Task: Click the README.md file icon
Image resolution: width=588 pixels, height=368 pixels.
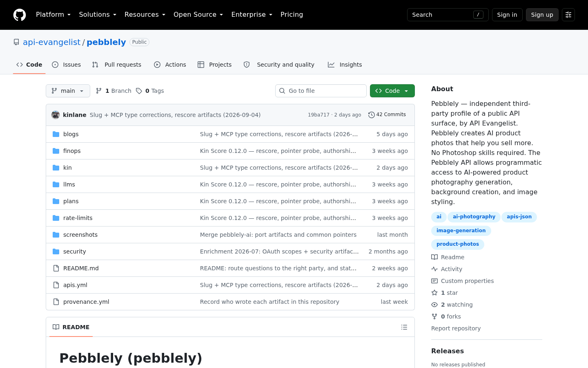Action: coord(56,268)
